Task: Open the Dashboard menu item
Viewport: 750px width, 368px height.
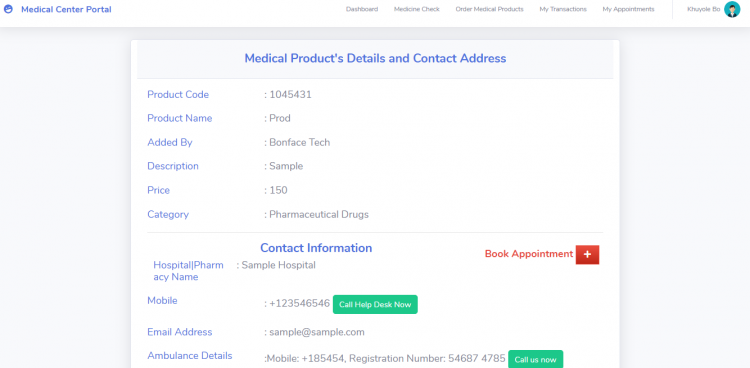Action: click(x=362, y=9)
